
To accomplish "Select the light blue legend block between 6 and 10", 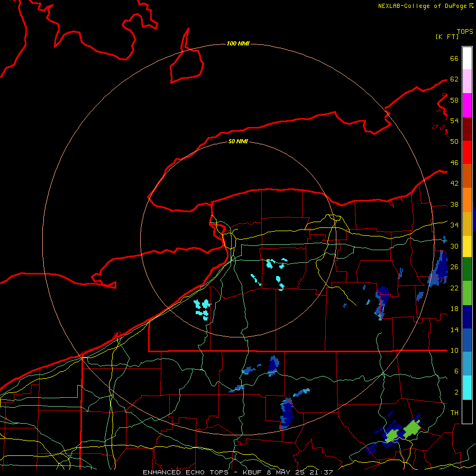I will (x=467, y=364).
